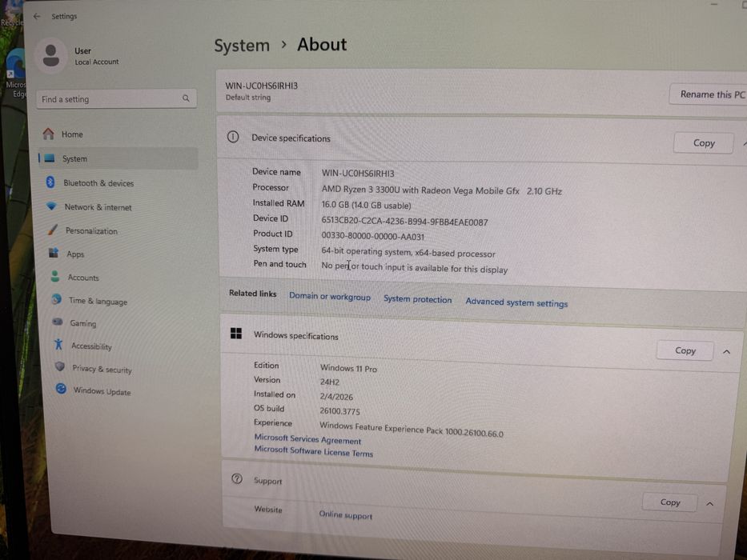Screen dimensions: 747x560
Task: Click the Time & language globe icon
Action: click(57, 299)
